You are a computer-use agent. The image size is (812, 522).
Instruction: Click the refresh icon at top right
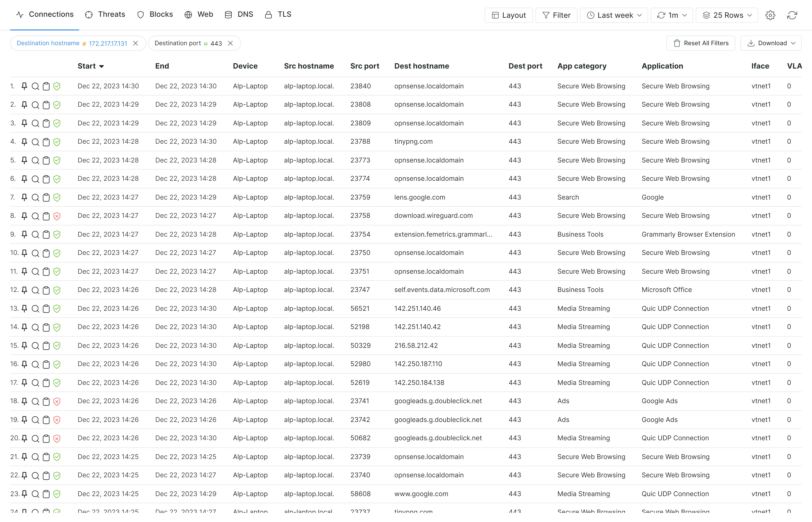tap(792, 15)
